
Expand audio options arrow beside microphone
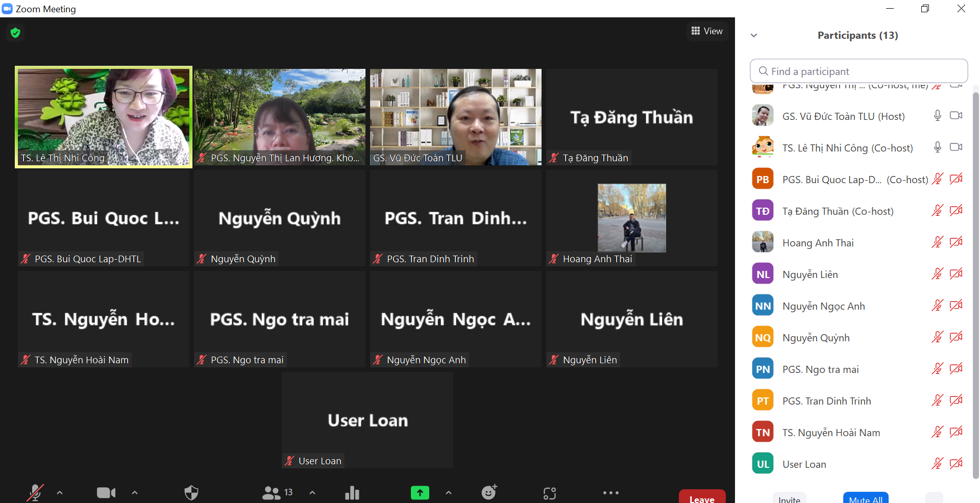coord(60,493)
